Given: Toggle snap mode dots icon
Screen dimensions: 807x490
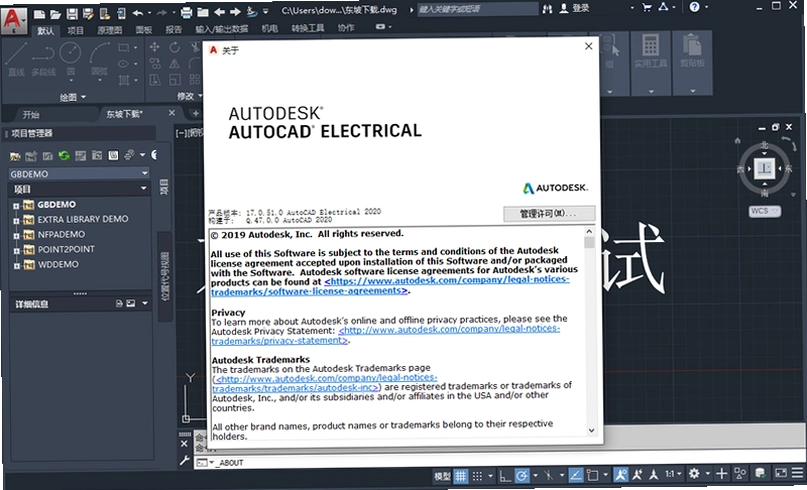Looking at the screenshot, I should point(478,476).
